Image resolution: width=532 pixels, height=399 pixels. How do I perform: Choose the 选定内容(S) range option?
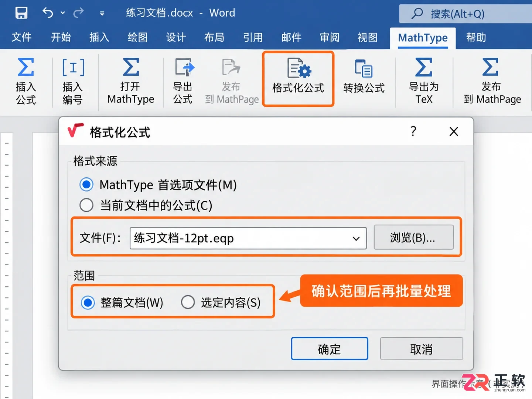(x=188, y=302)
